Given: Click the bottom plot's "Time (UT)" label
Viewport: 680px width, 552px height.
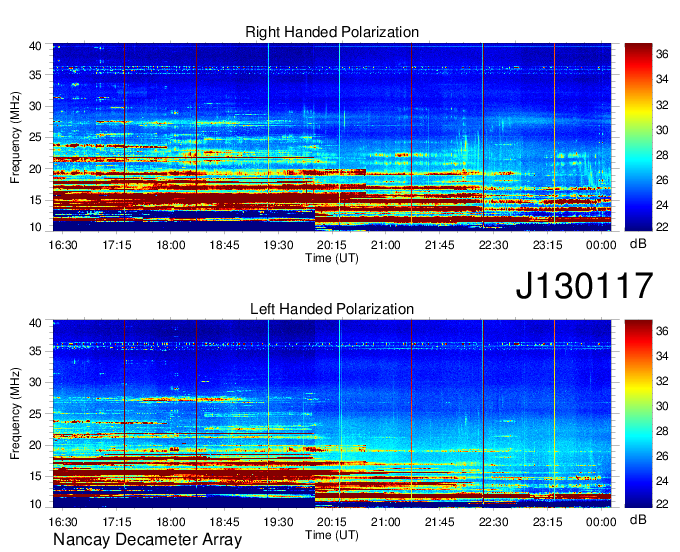Looking at the screenshot, I should [x=332, y=535].
